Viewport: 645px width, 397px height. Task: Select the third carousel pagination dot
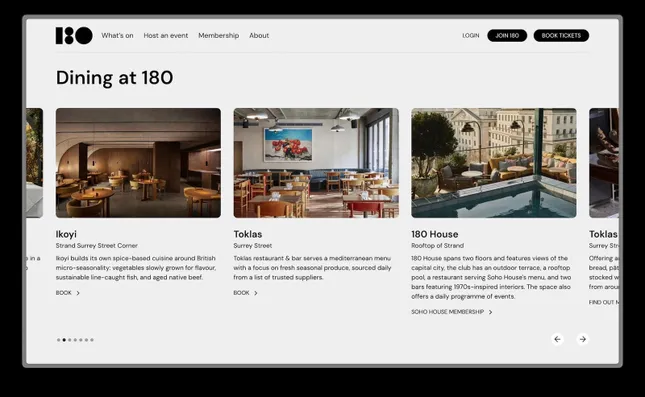[x=70, y=340]
